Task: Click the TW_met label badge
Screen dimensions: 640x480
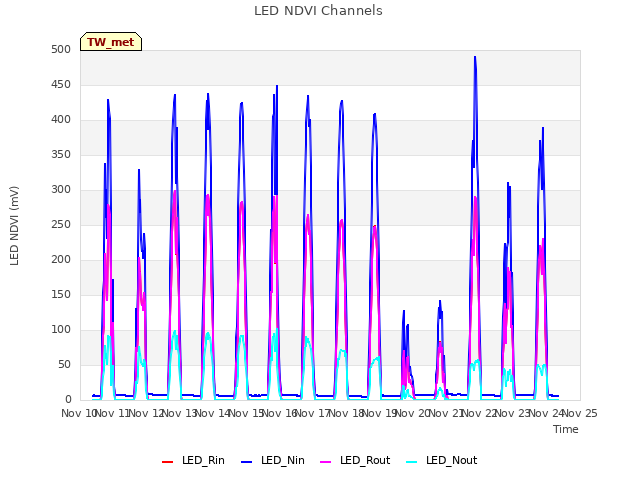Action: click(111, 42)
